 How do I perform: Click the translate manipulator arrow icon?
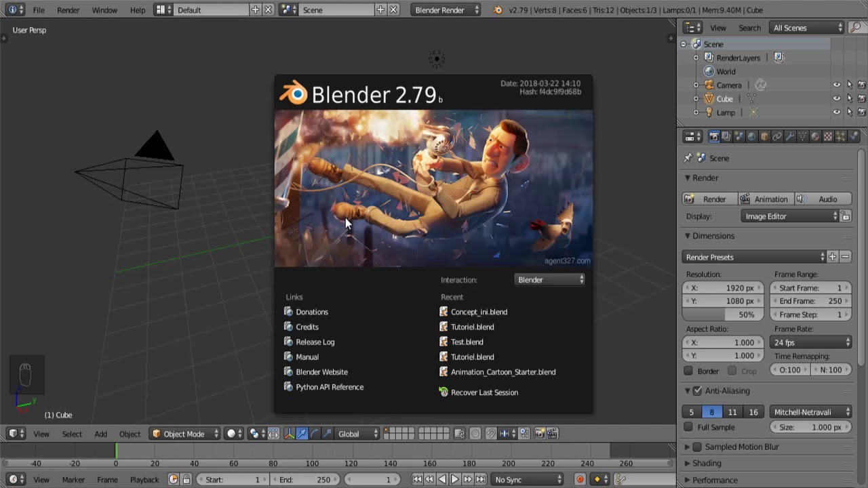[302, 434]
